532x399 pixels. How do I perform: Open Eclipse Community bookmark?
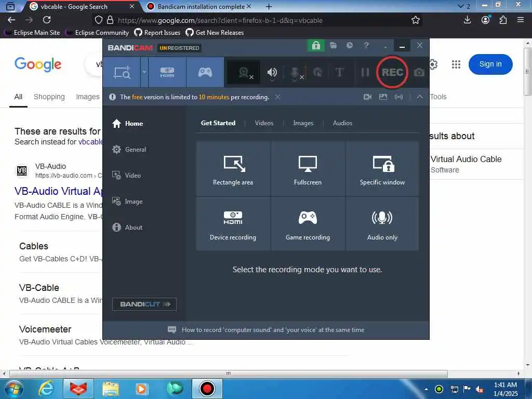(x=98, y=33)
